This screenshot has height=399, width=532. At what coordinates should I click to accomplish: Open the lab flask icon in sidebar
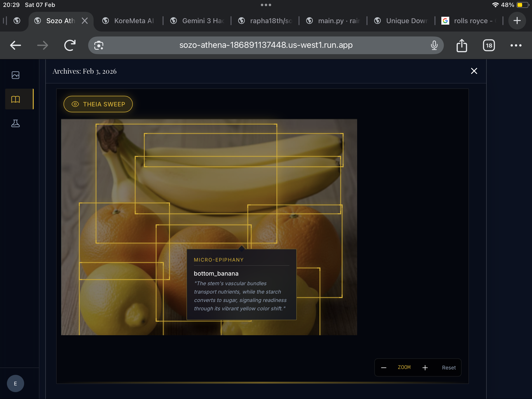pos(16,123)
